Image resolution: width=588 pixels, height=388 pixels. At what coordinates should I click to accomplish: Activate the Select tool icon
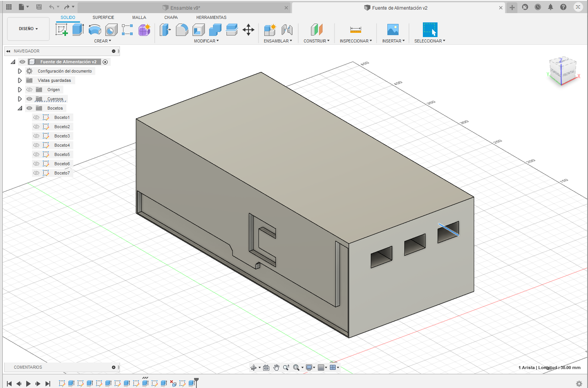click(x=430, y=30)
